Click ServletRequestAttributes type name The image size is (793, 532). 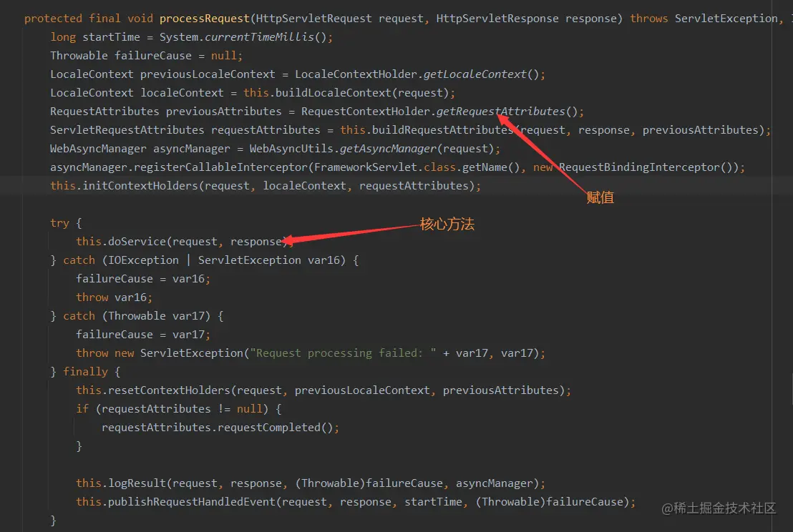point(127,130)
